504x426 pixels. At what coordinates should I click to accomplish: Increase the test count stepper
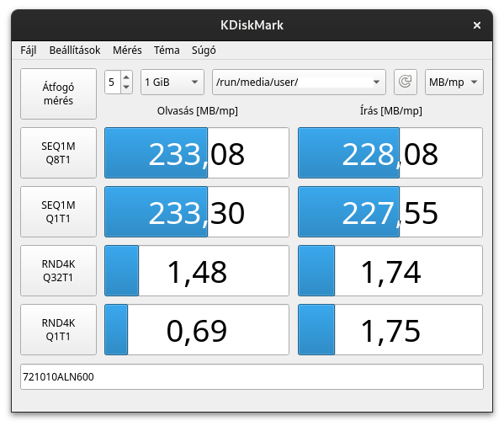[126, 77]
